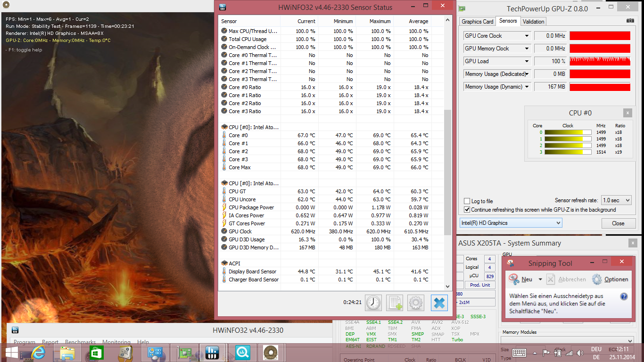
Task: Switch to GPU-Z on the taskbar
Action: point(184,353)
